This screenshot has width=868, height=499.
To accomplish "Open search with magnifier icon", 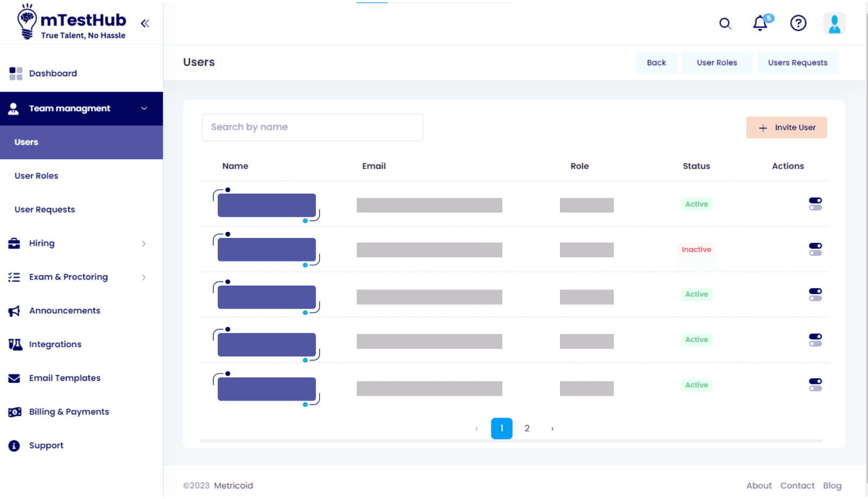I will pyautogui.click(x=725, y=23).
